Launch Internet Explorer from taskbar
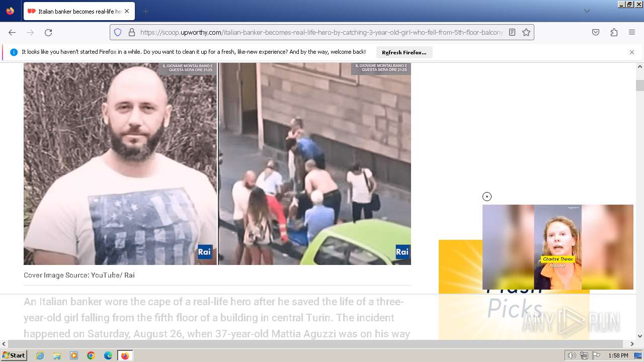The width and height of the screenshot is (644, 362). (x=40, y=355)
